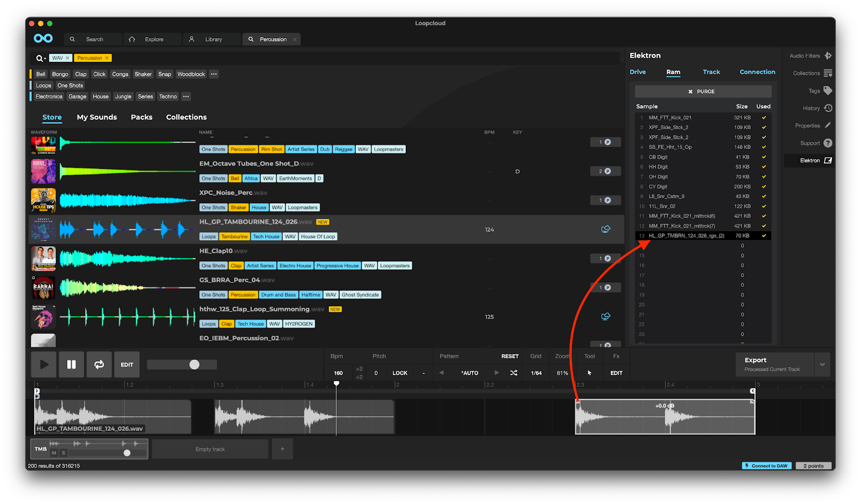861x504 pixels.
Task: Click the PURGE button
Action: [703, 91]
